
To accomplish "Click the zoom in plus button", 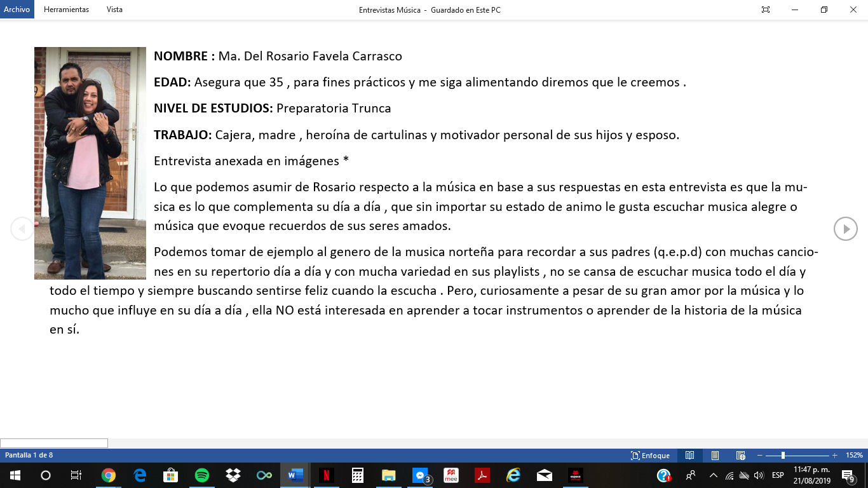I will click(x=834, y=456).
